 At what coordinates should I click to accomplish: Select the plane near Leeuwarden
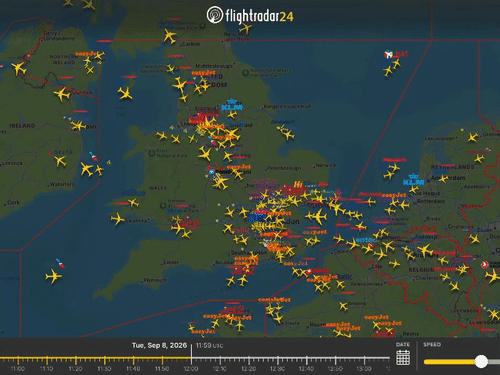[473, 137]
